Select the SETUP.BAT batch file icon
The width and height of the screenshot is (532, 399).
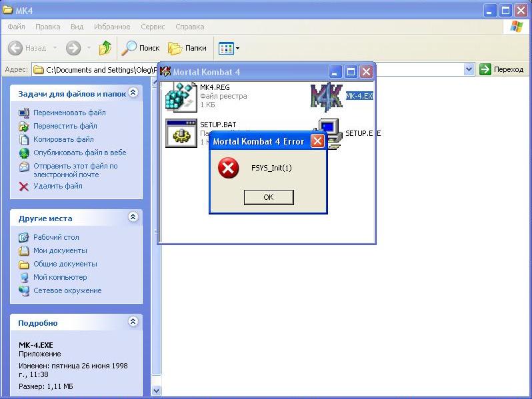(181, 133)
